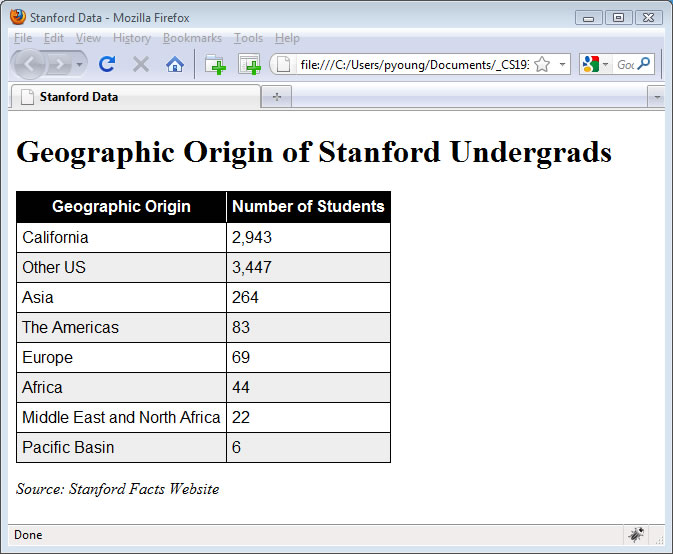
Task: Click the new tab folder-plus toolbar icon
Action: pyautogui.click(x=215, y=65)
